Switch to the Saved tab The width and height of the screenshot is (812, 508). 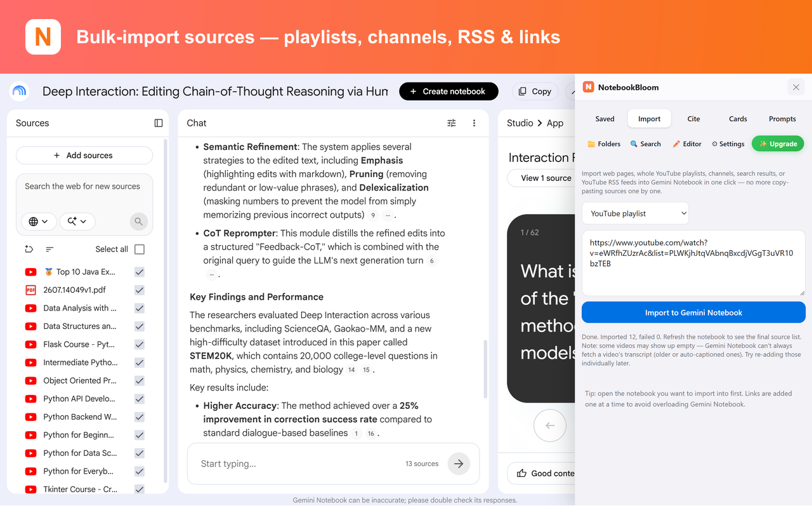[x=605, y=119]
